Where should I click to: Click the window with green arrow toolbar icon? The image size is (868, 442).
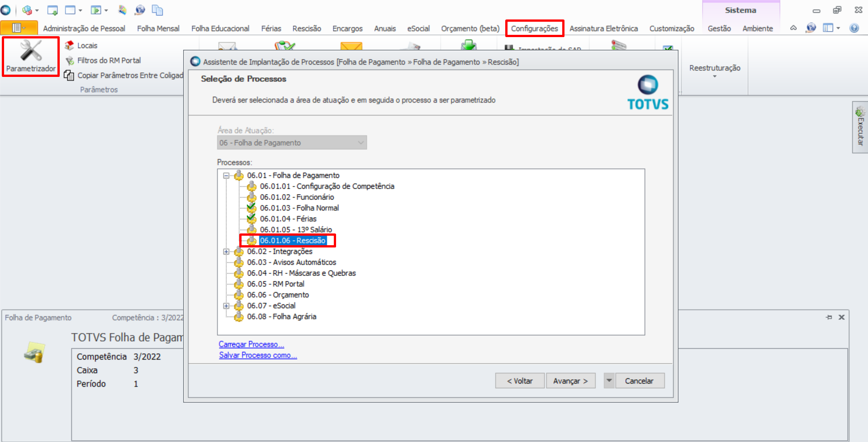[x=52, y=10]
